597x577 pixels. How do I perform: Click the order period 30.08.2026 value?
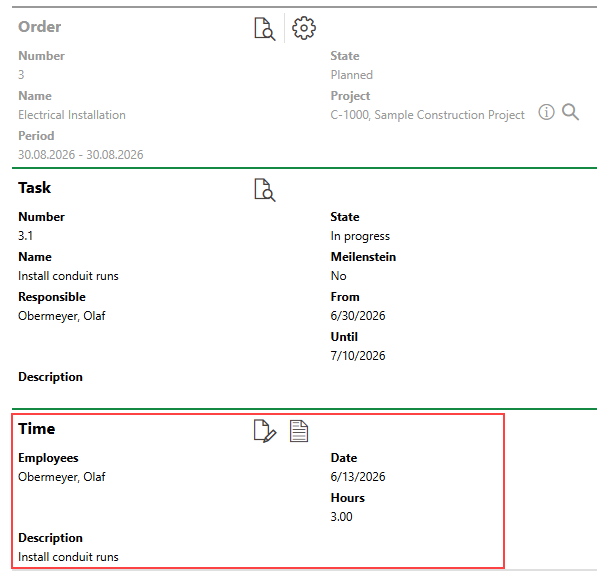tap(81, 155)
